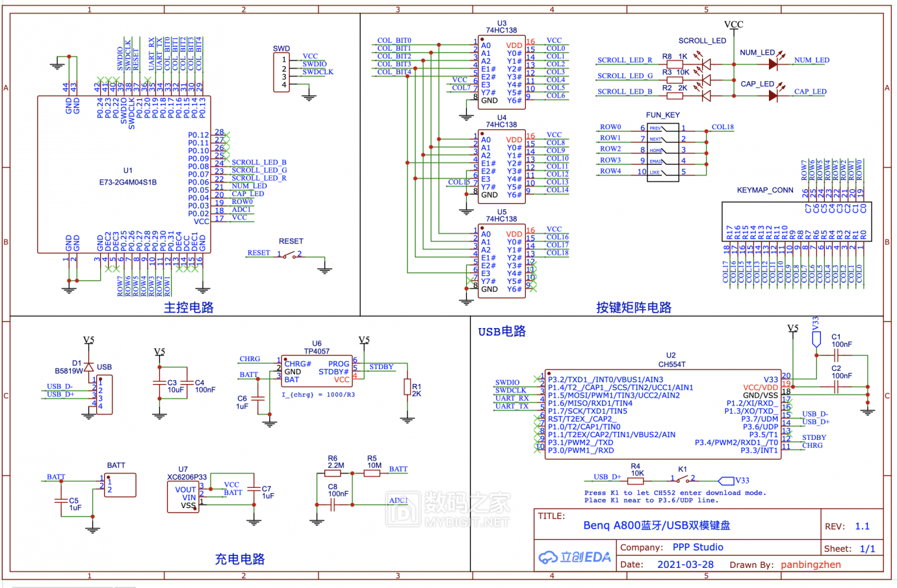Click the USB 4-pin connector symbol
This screenshot has width=897, height=588.
pyautogui.click(x=104, y=394)
